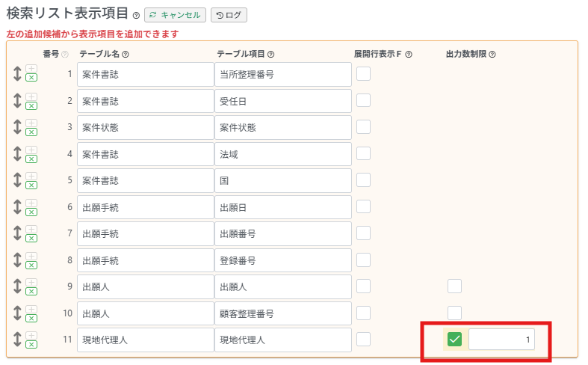The image size is (588, 365).
Task: Click the green delete icon on row 8
Action: (x=31, y=265)
